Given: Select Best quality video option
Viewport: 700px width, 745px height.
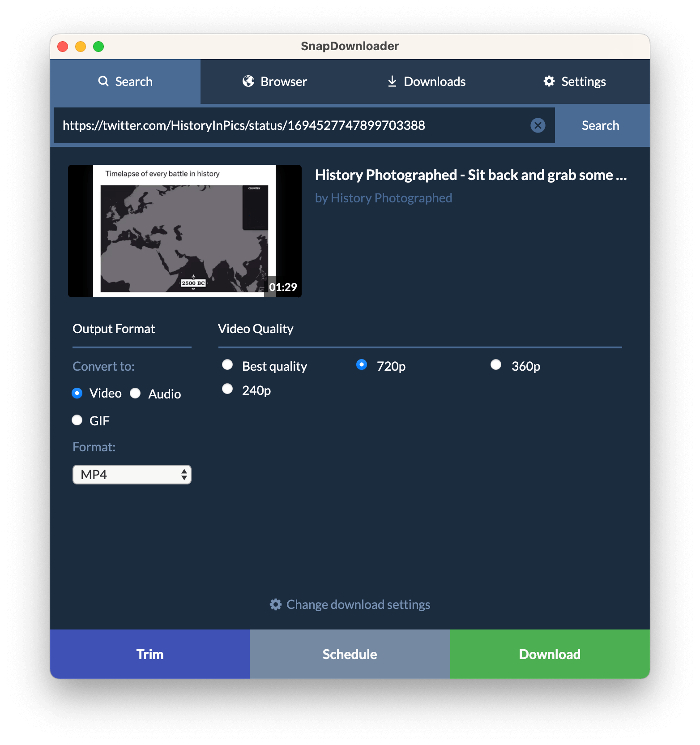Looking at the screenshot, I should 227,365.
